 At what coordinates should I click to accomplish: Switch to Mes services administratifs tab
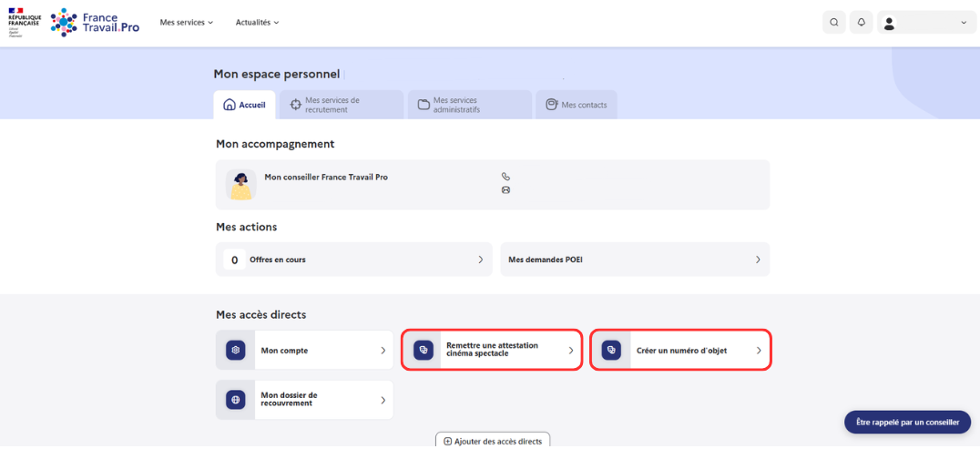coord(470,105)
